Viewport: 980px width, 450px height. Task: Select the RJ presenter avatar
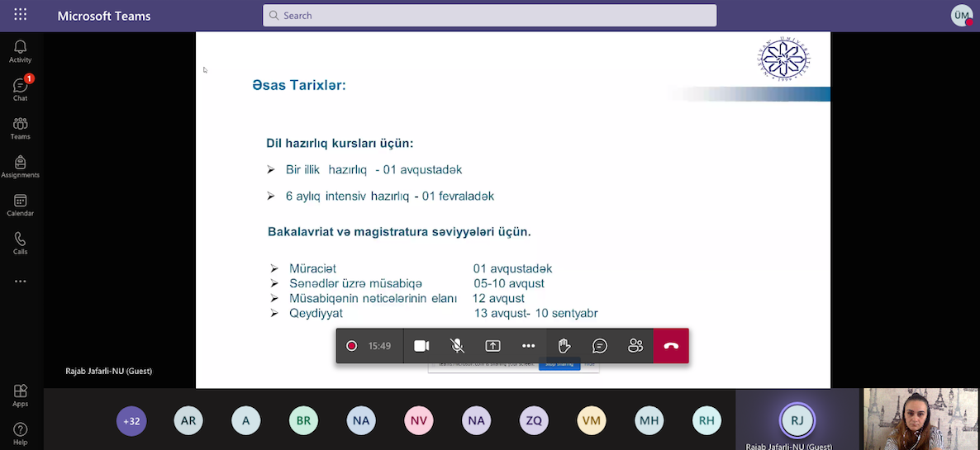[x=797, y=420]
